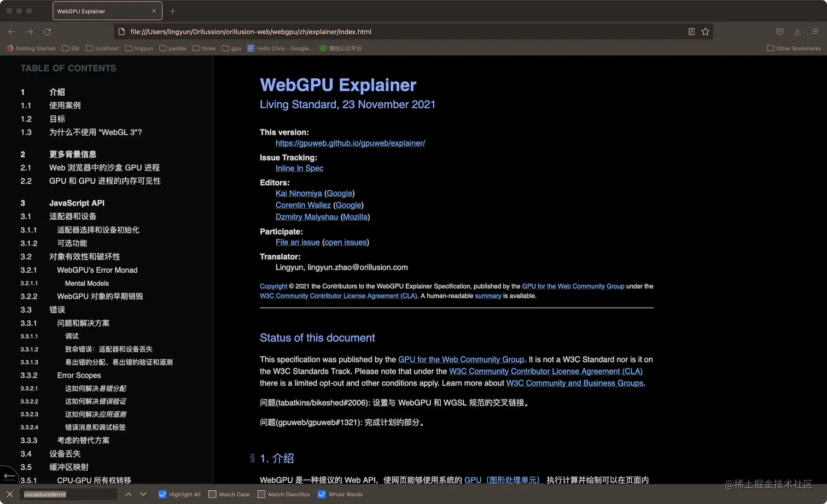Open the Dzmitry Malyshau editor link
This screenshot has width=827, height=504.
(x=307, y=217)
